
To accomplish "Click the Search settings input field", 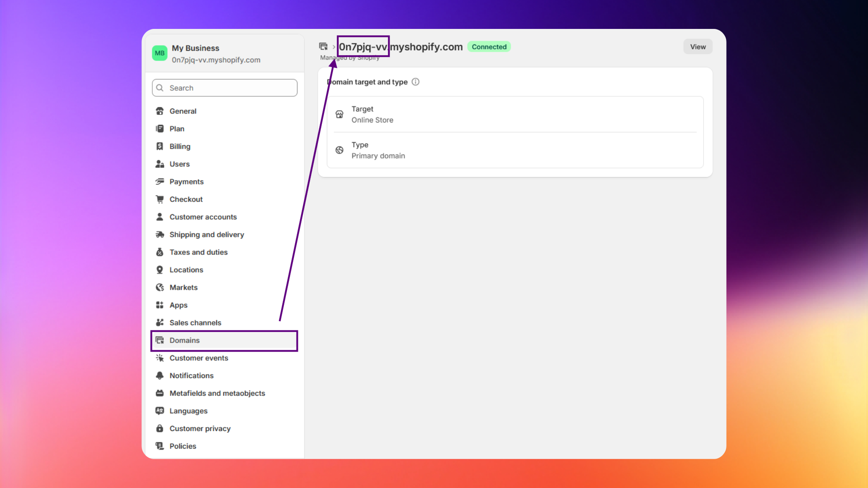I will click(225, 88).
